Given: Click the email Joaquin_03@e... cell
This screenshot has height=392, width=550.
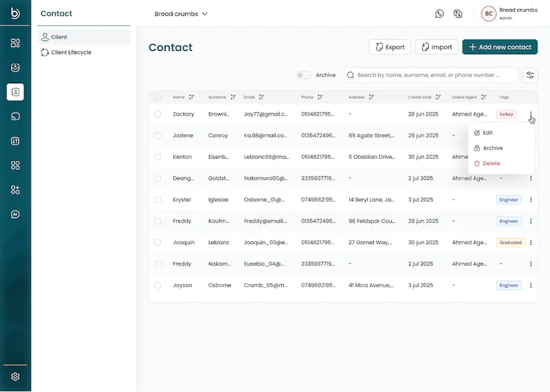Looking at the screenshot, I should coord(266,243).
